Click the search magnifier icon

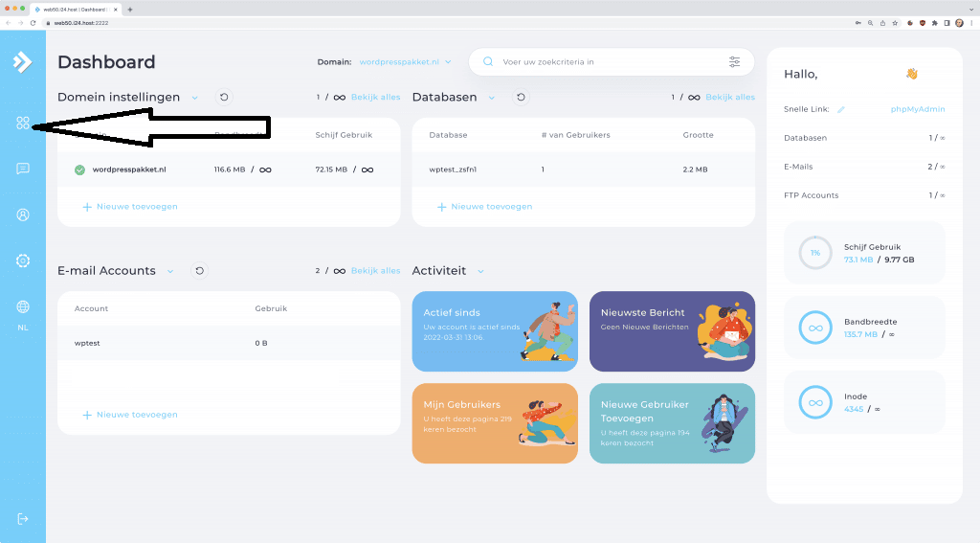(x=488, y=62)
